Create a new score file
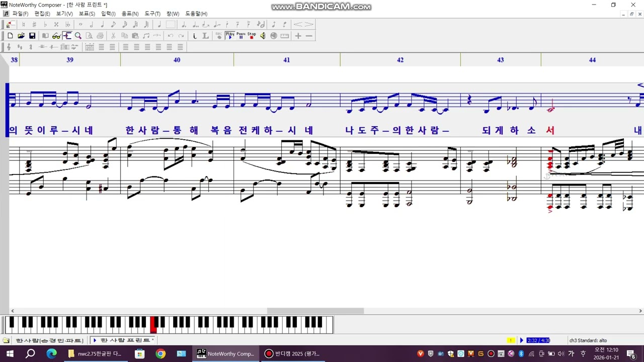The height and width of the screenshot is (362, 644). (x=10, y=36)
